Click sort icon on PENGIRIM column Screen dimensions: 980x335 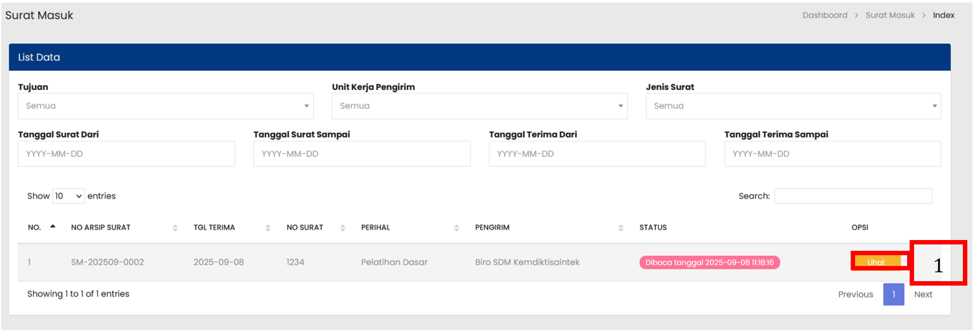coord(621,228)
